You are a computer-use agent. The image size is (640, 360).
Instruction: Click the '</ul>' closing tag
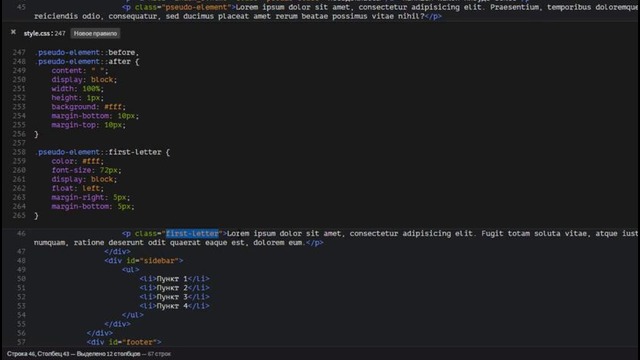[133, 315]
